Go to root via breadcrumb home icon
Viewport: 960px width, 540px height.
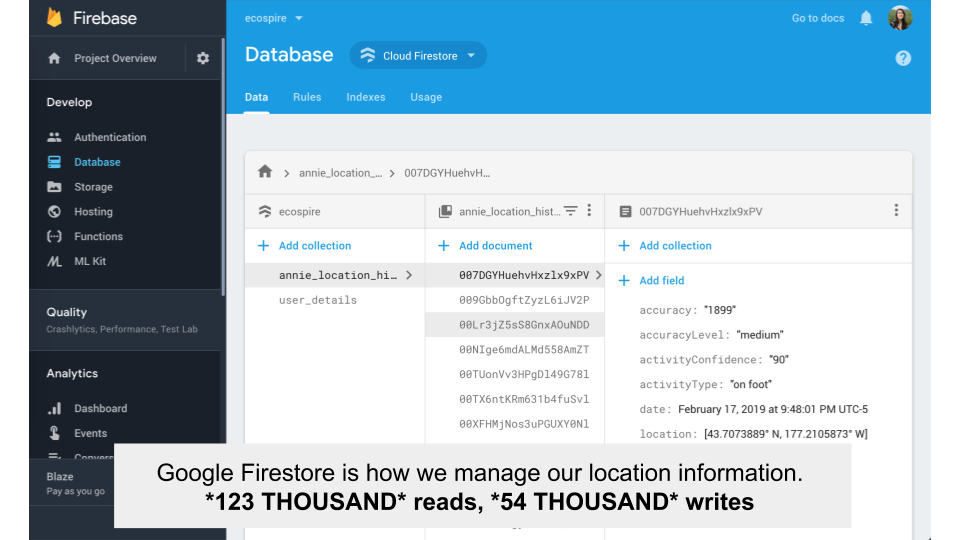(x=264, y=171)
